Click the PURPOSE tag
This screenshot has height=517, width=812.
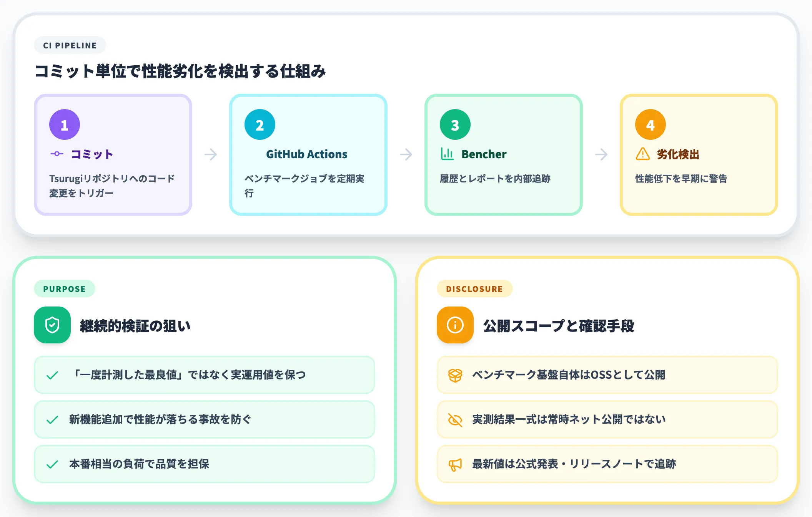click(x=65, y=289)
